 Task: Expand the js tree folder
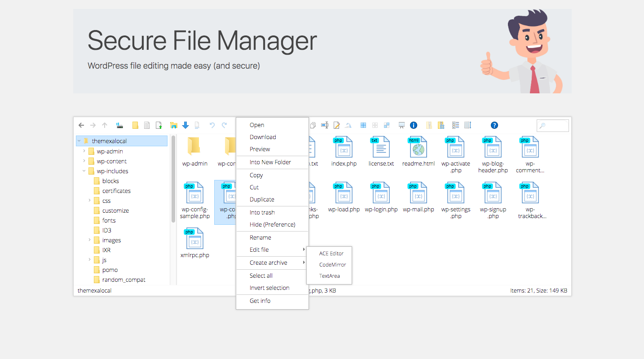pos(89,260)
